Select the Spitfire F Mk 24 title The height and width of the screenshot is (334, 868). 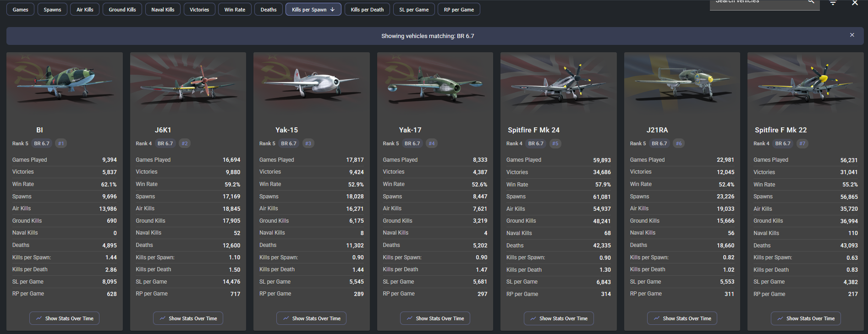click(x=534, y=130)
